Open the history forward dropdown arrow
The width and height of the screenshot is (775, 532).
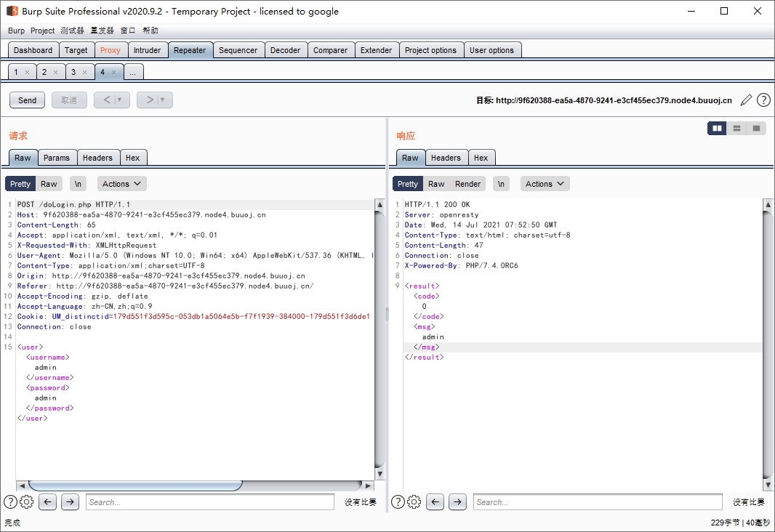(x=162, y=100)
